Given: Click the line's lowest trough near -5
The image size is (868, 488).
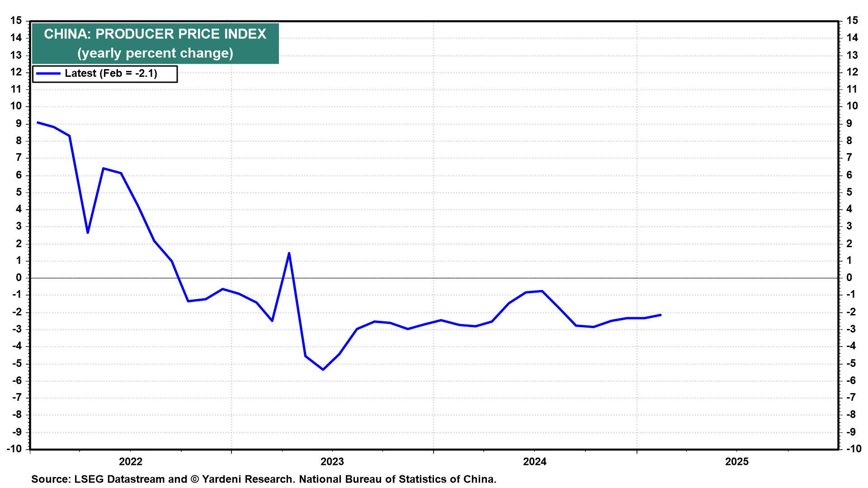Looking at the screenshot, I should [323, 369].
